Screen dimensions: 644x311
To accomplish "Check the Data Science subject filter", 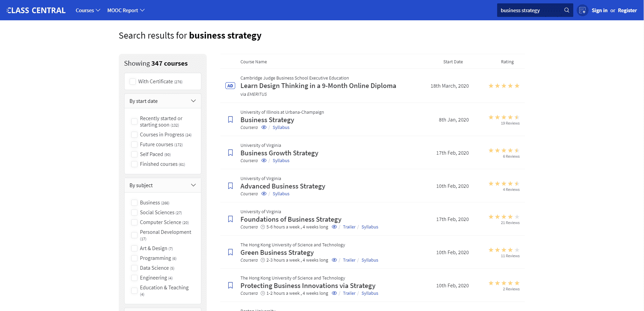I will pos(134,268).
